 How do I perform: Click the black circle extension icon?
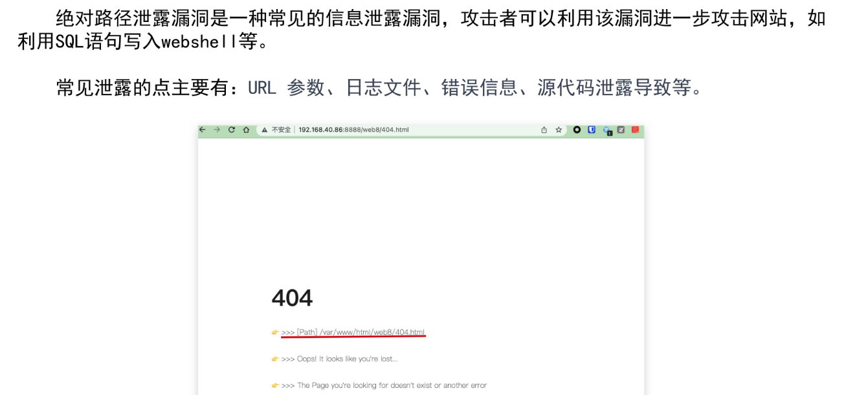pos(575,130)
